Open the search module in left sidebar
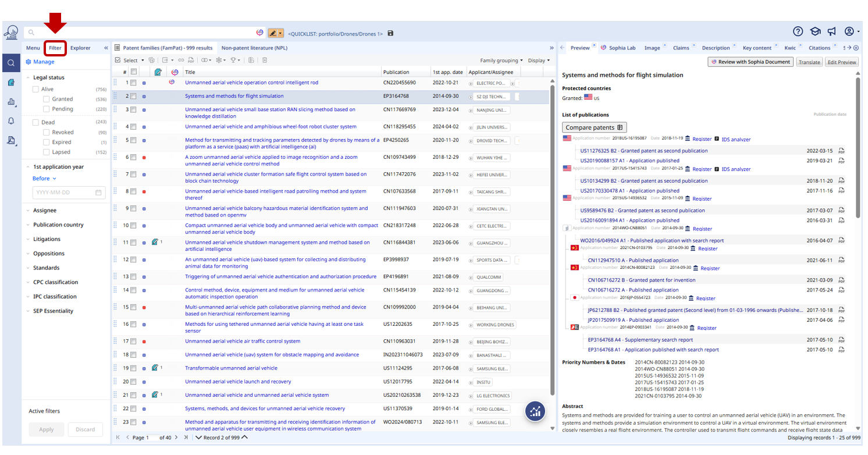The image size is (868, 455). [x=11, y=63]
